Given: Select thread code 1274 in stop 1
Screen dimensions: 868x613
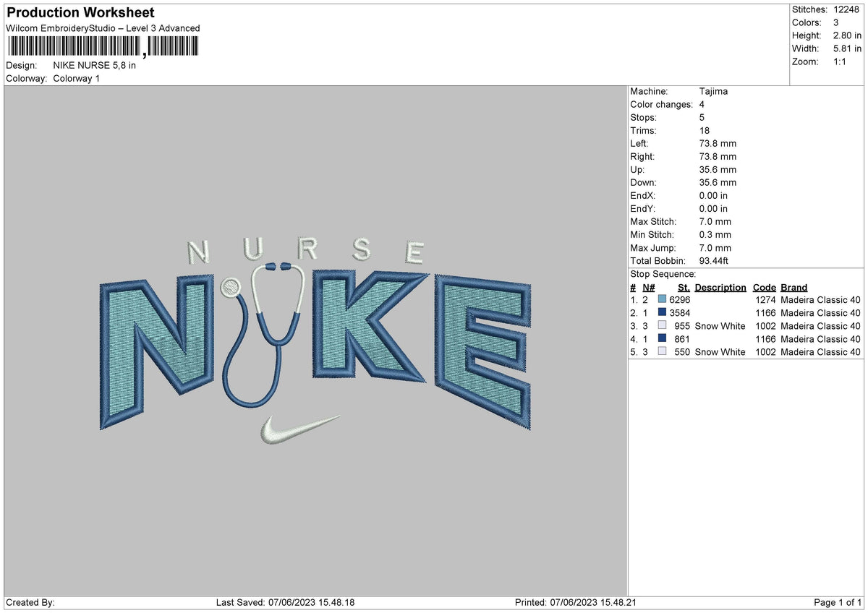Looking at the screenshot, I should point(765,299).
